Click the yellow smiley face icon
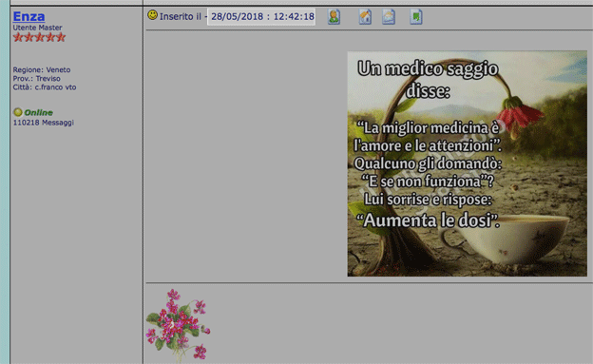593x364 pixels. 152,15
